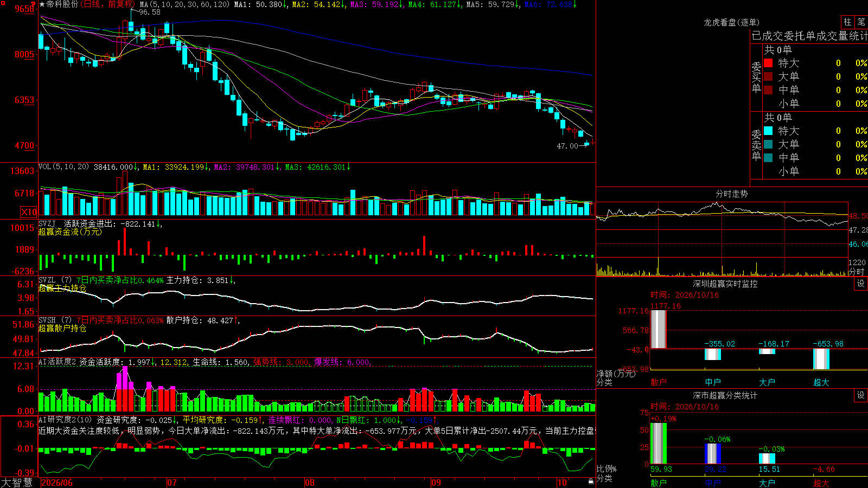Select the 09 month timeline marker
Screen dimensions: 868x488
[x=436, y=483]
